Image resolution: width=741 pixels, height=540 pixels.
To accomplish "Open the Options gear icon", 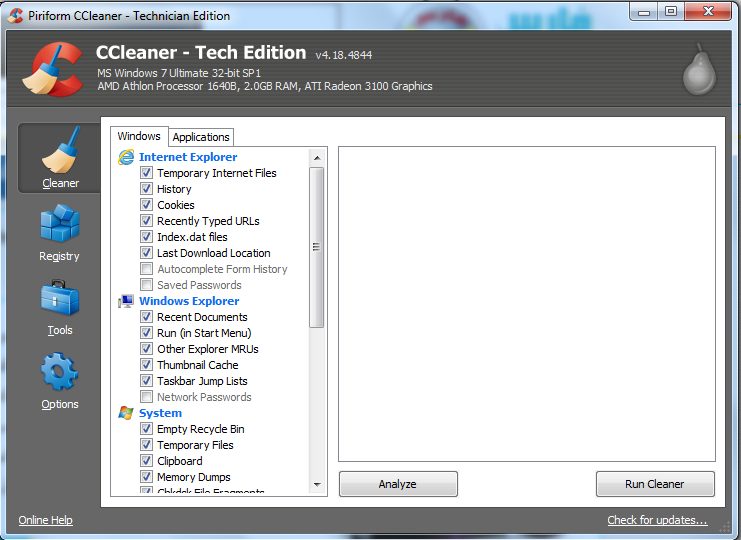I will point(60,372).
